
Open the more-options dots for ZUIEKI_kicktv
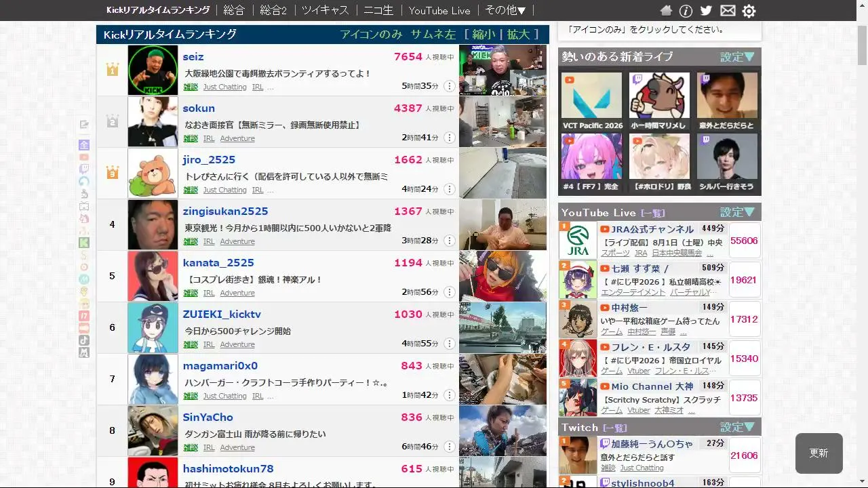coord(449,344)
